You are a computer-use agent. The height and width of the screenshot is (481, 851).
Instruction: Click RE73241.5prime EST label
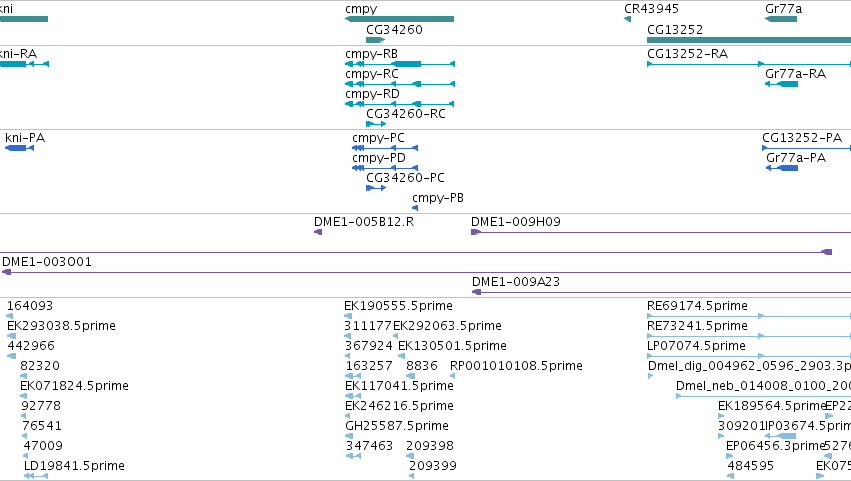coord(697,326)
